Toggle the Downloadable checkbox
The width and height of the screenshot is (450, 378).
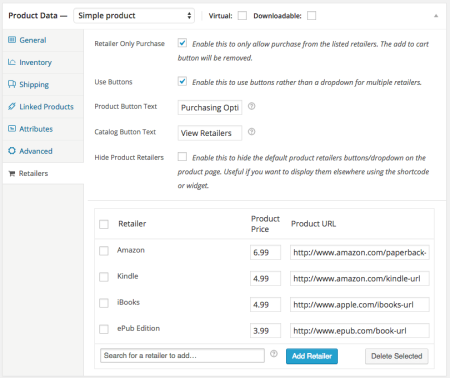pos(311,16)
